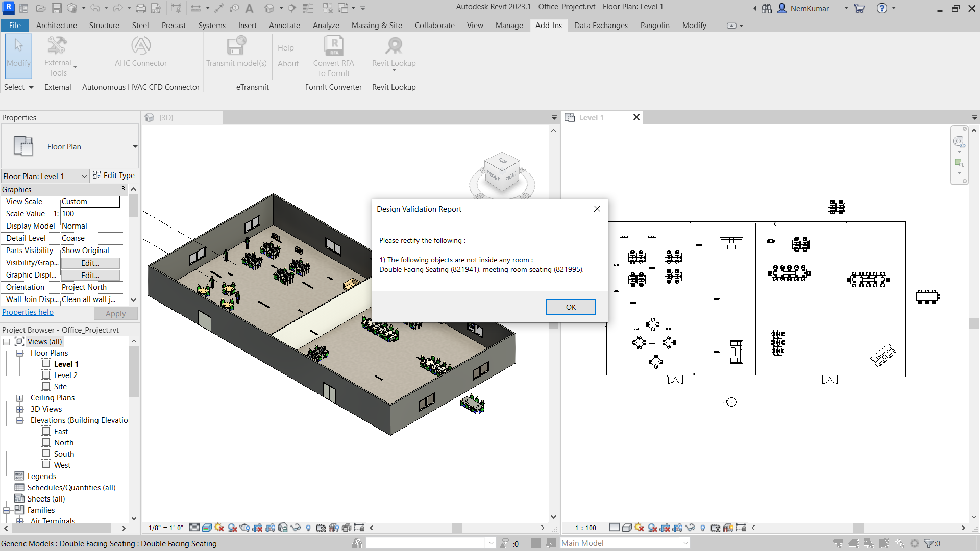Open the Architecture ribbon tab
The height and width of the screenshot is (551, 980).
[x=57, y=26]
